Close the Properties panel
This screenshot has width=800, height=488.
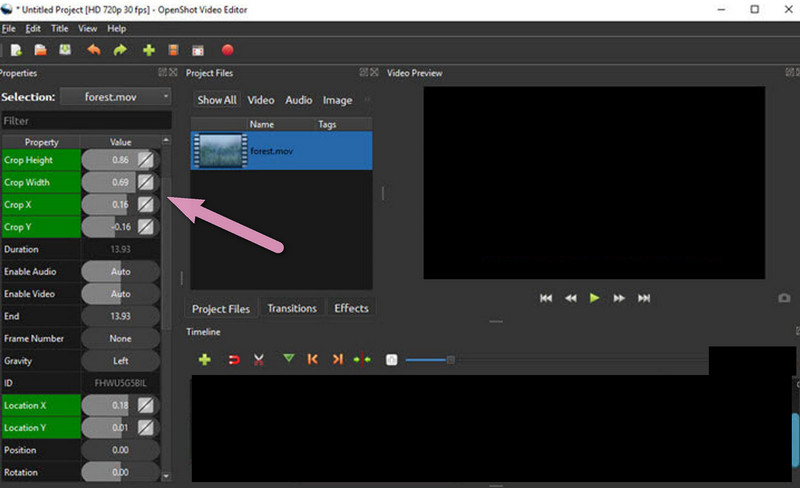(173, 72)
